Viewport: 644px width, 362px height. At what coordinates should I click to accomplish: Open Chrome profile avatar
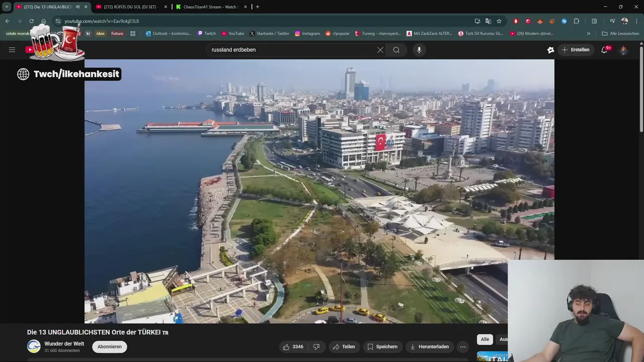click(x=624, y=21)
